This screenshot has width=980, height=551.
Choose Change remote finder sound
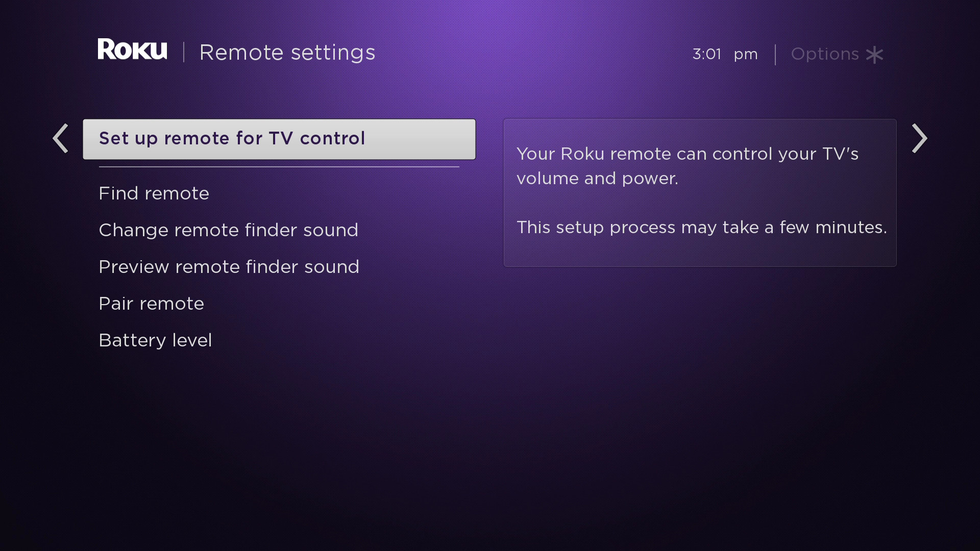[228, 230]
